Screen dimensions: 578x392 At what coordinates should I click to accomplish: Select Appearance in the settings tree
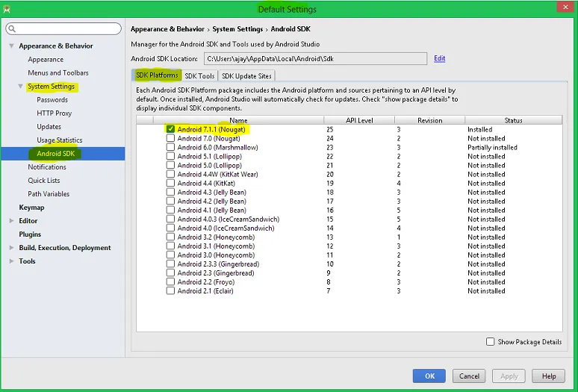[x=46, y=59]
